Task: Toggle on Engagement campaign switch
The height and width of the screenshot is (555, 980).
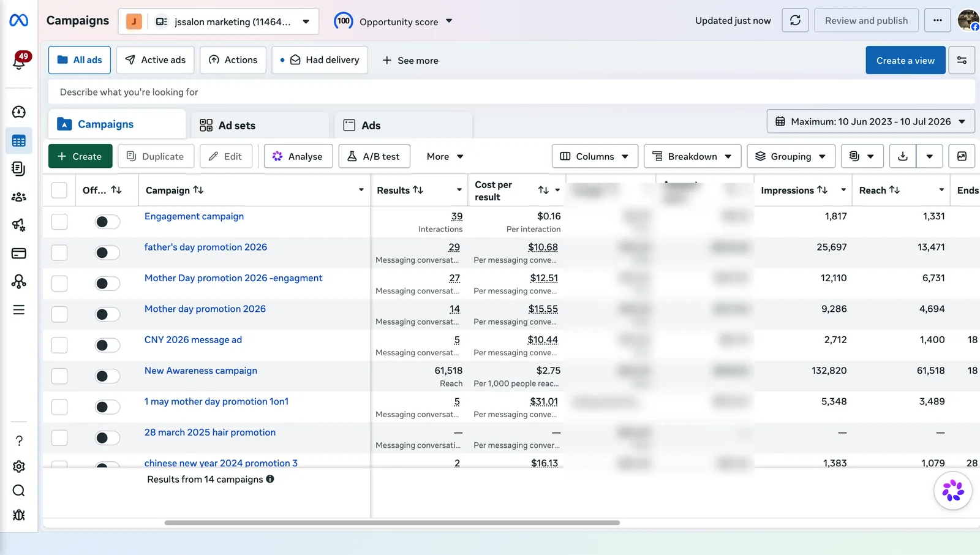Action: 107,222
